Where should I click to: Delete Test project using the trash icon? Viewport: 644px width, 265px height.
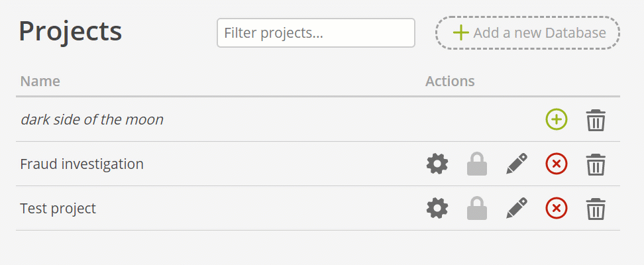click(596, 209)
